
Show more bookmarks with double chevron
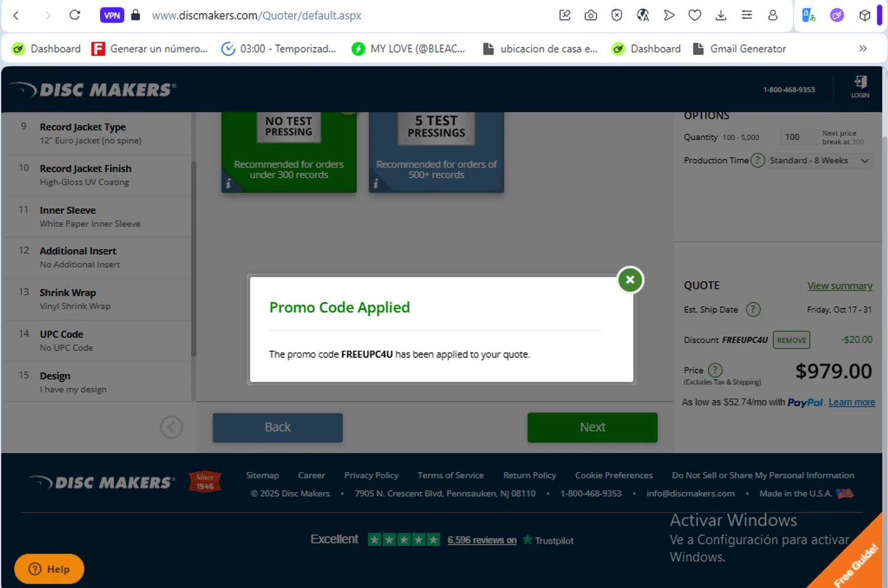[863, 49]
